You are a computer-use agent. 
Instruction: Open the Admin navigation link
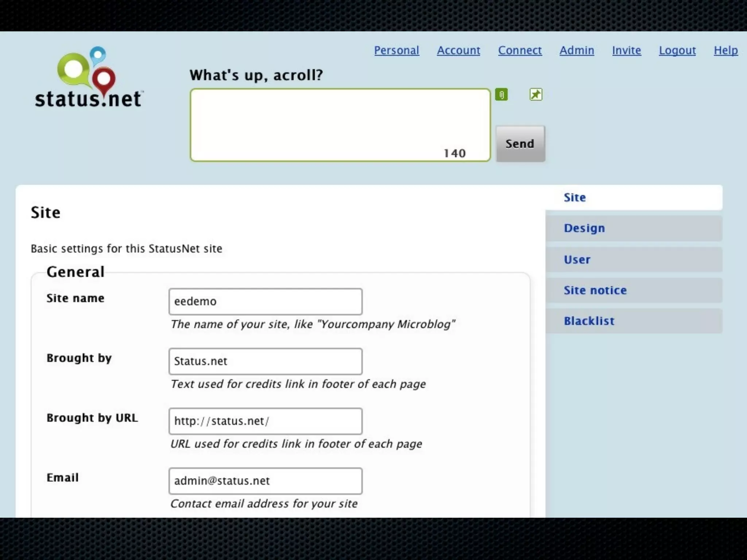click(x=577, y=50)
